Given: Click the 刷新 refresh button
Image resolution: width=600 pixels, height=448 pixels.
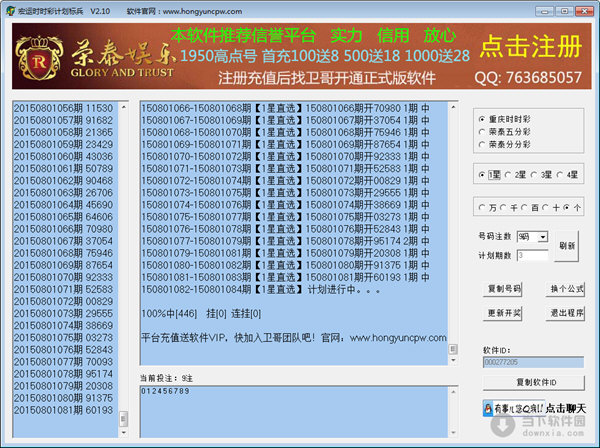Looking at the screenshot, I should point(567,246).
